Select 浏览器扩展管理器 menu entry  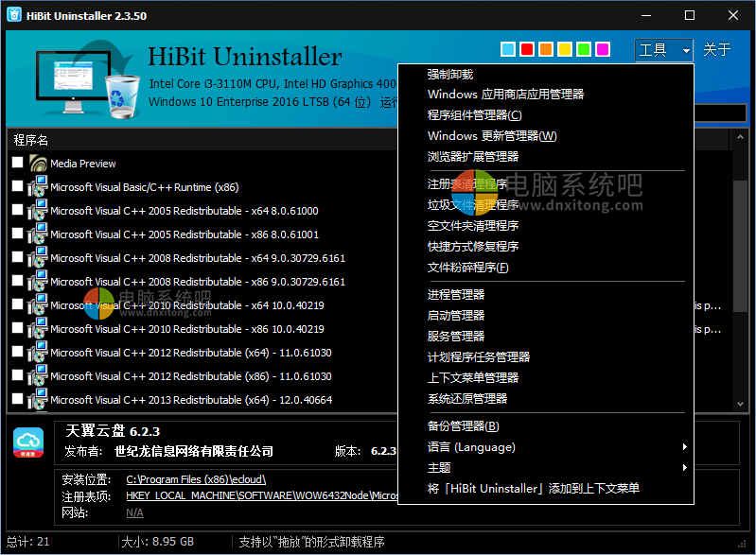tap(546, 157)
